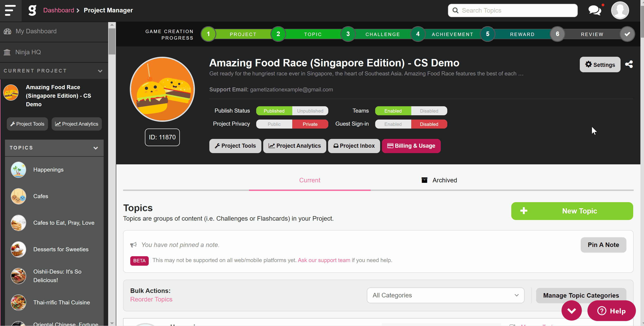Click the review checkmark progress icon
This screenshot has width=644, height=326.
(627, 34)
